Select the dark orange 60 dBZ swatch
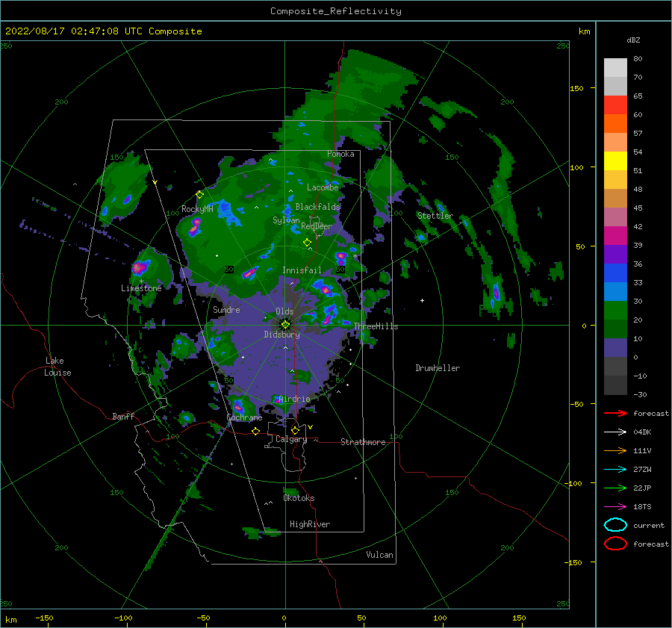This screenshot has width=672, height=628. pos(615,123)
